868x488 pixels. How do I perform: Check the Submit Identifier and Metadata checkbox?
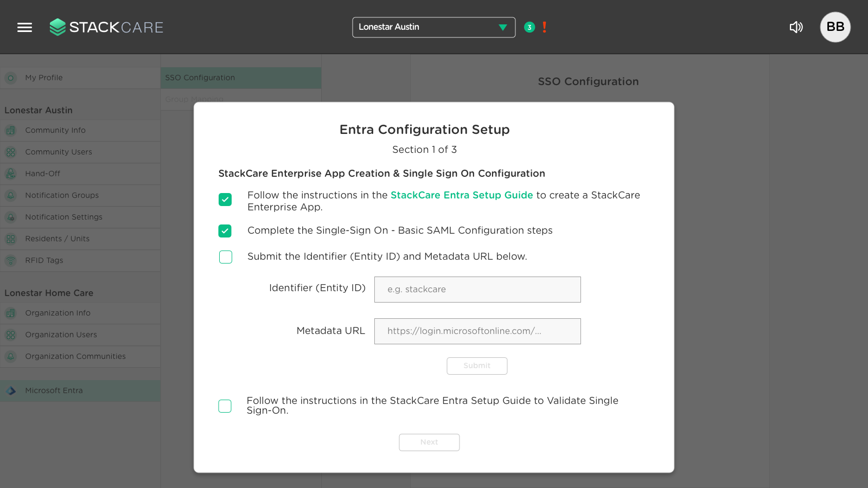[226, 257]
